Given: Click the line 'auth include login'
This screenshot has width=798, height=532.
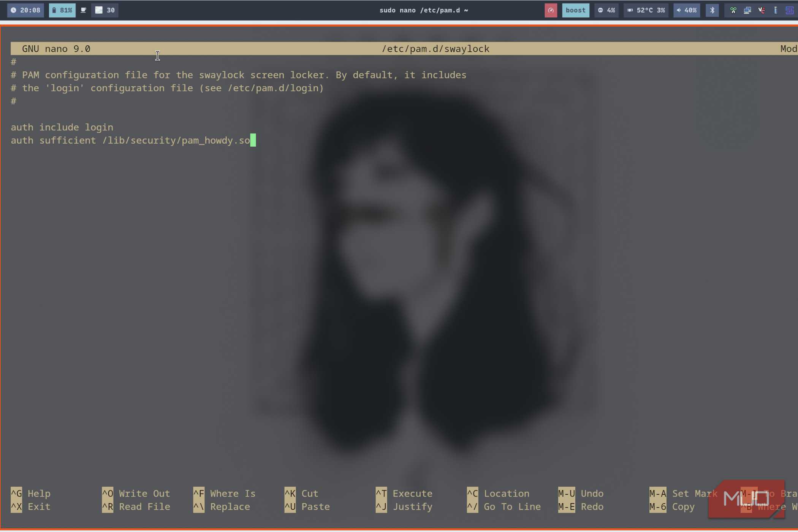Looking at the screenshot, I should 62,127.
